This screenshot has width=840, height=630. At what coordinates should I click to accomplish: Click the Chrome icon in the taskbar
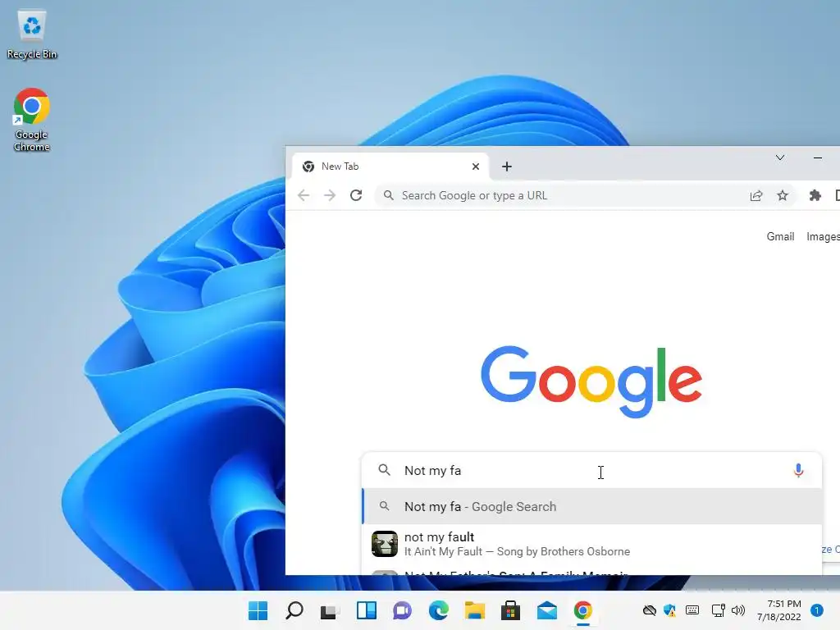(x=583, y=610)
